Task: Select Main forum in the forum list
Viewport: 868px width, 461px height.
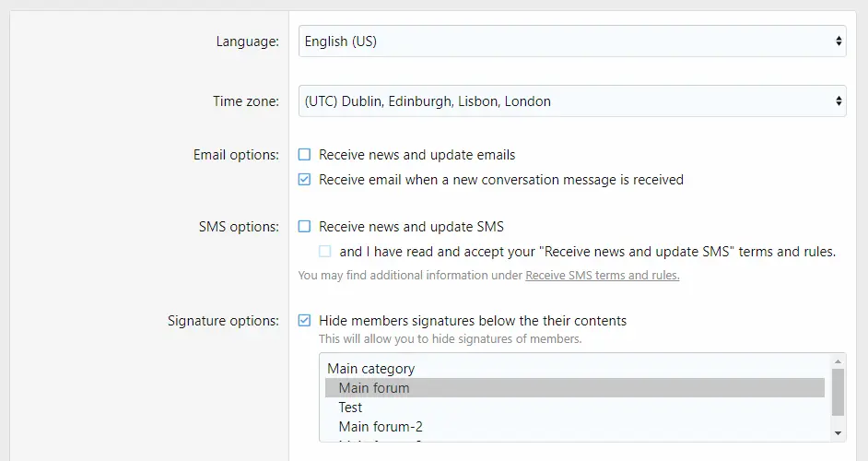Action: coord(575,388)
